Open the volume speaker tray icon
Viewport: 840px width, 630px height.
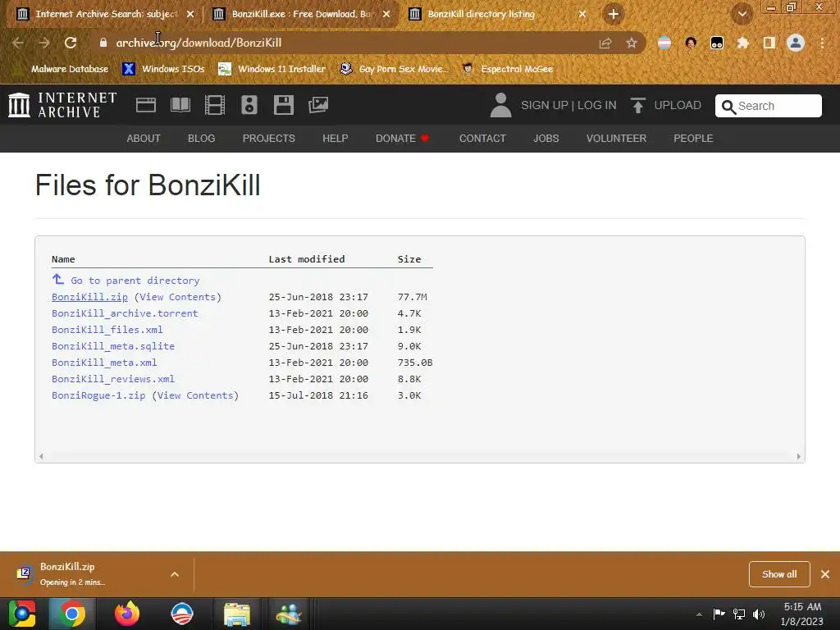[x=759, y=614]
